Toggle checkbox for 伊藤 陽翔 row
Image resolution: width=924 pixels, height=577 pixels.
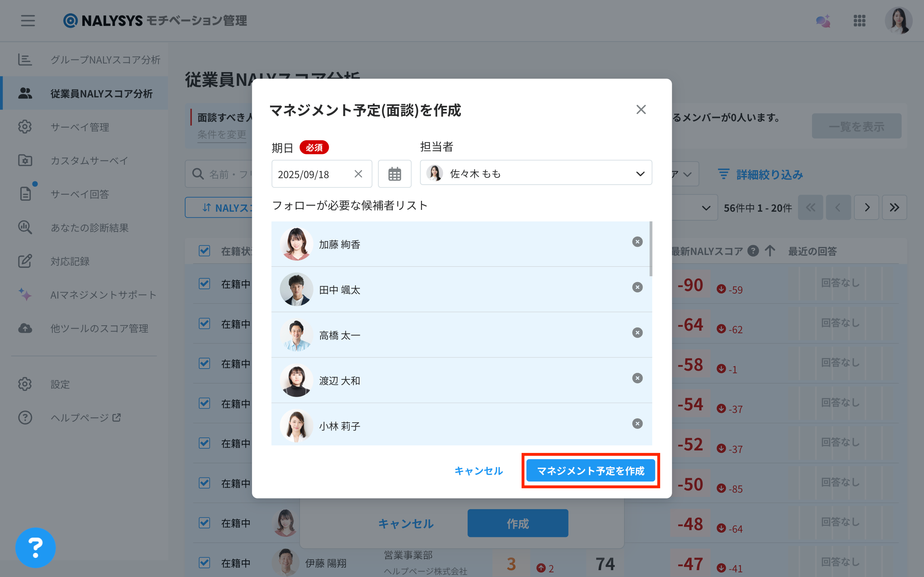[x=204, y=563]
